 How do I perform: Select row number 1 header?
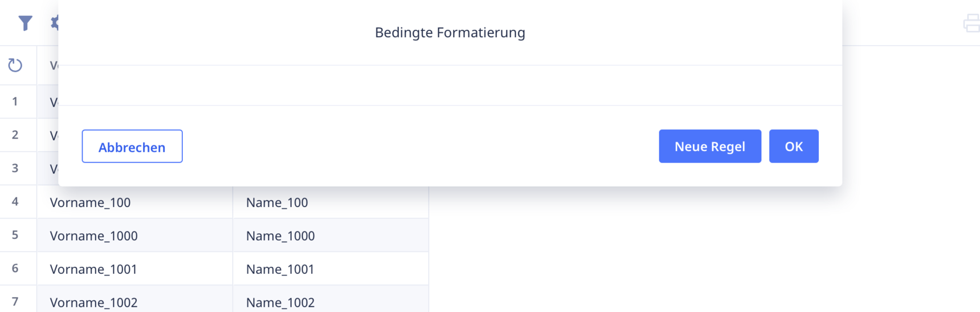tap(15, 102)
